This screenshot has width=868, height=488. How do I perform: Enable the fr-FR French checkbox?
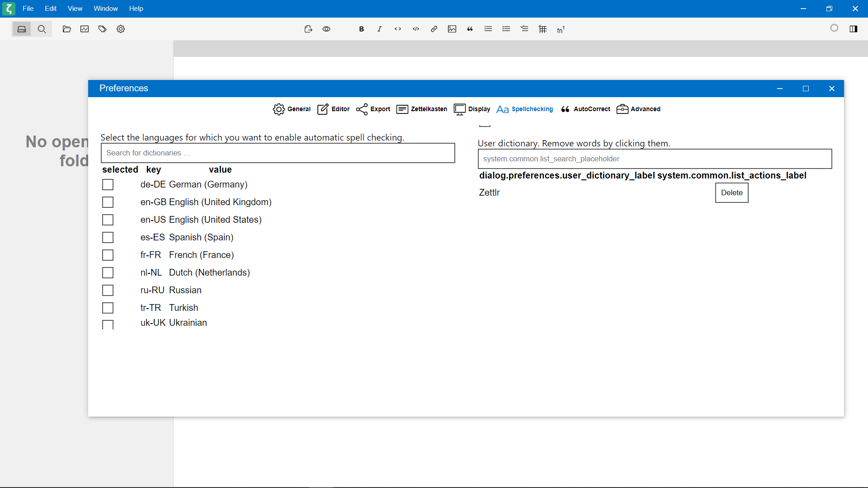(x=108, y=255)
